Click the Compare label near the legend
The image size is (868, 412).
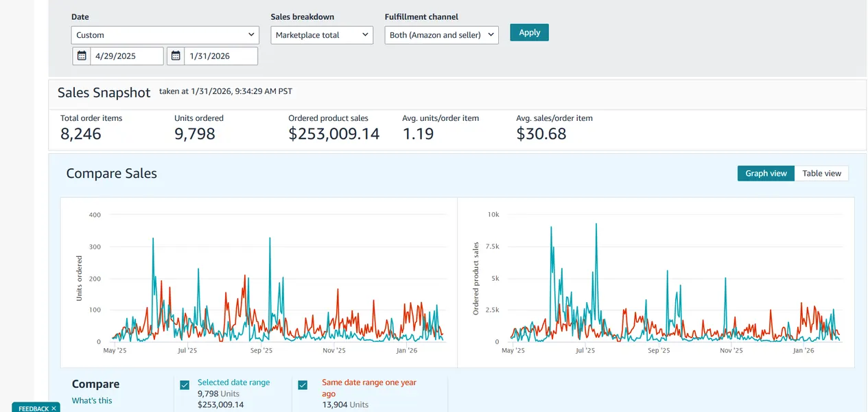point(96,384)
